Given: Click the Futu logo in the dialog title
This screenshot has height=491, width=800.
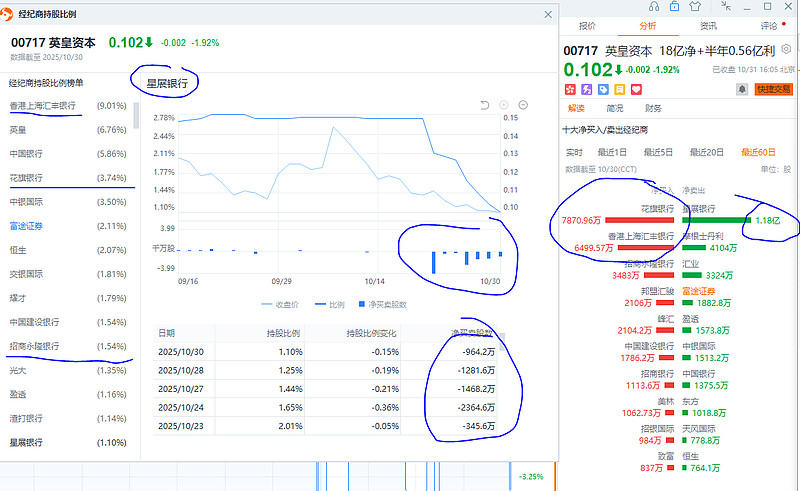Looking at the screenshot, I should [6, 14].
